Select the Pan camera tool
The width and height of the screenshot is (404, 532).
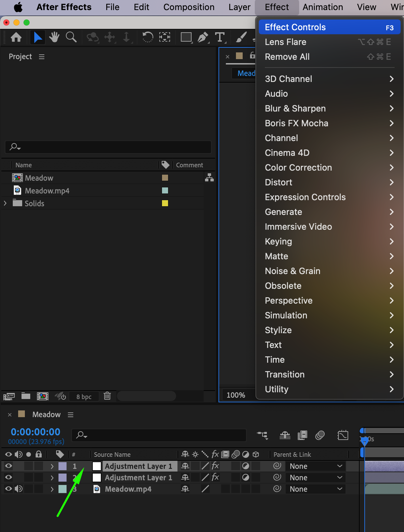coord(110,37)
